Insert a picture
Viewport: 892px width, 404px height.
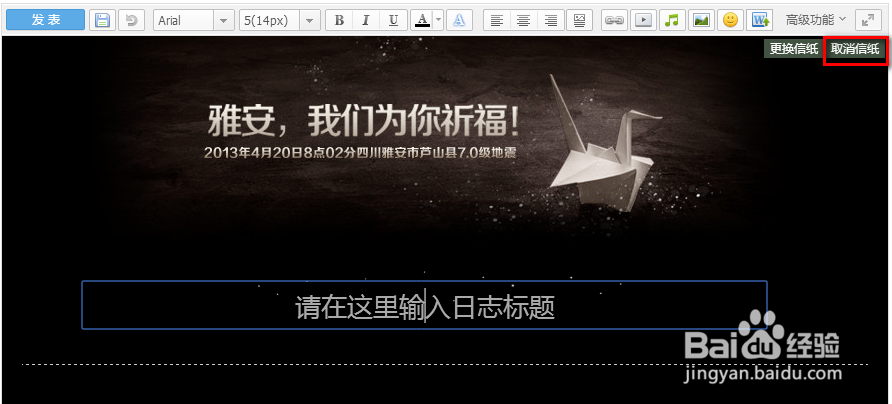pyautogui.click(x=701, y=20)
